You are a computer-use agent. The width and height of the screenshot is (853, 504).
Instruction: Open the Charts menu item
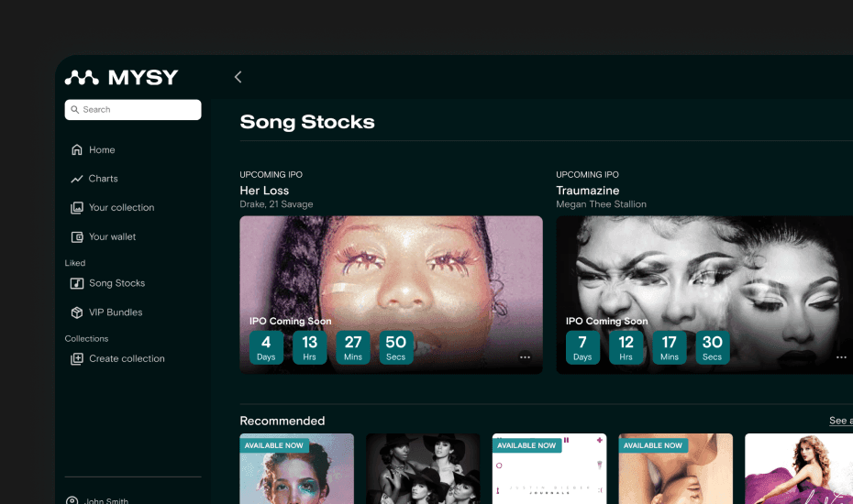[103, 179]
